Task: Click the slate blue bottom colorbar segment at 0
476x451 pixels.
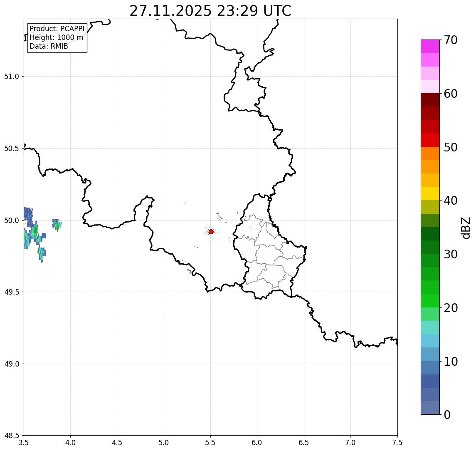Action: pyautogui.click(x=430, y=408)
